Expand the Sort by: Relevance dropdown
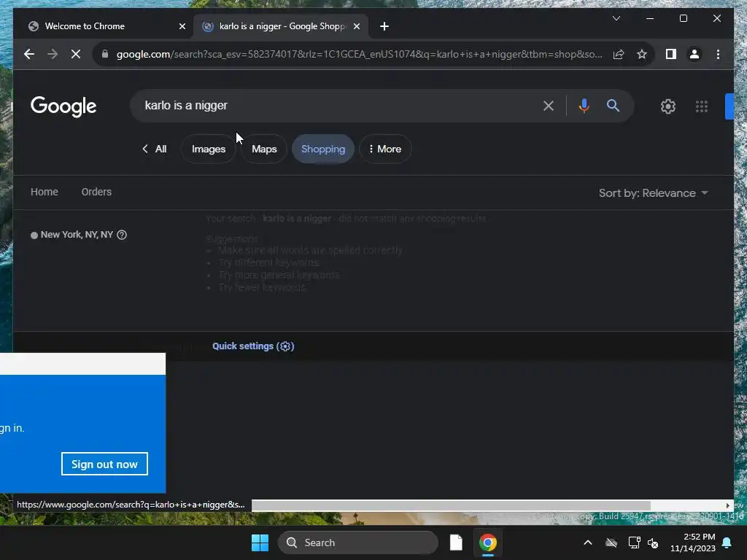The width and height of the screenshot is (747, 560). [x=654, y=193]
